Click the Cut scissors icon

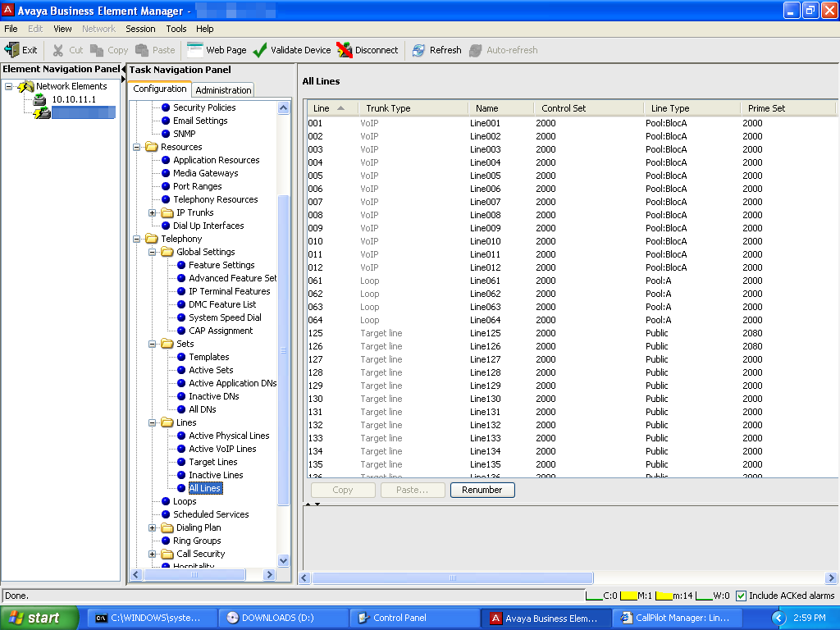tap(58, 50)
